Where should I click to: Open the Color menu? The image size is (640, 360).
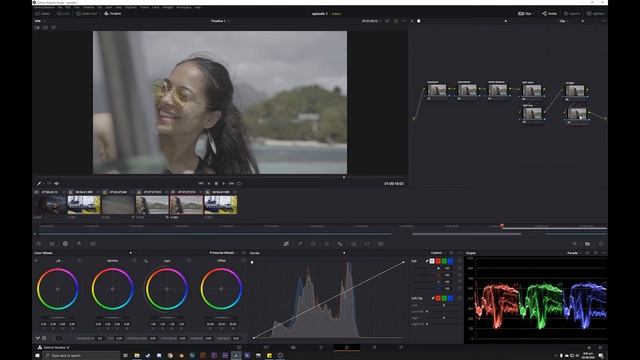point(156,7)
